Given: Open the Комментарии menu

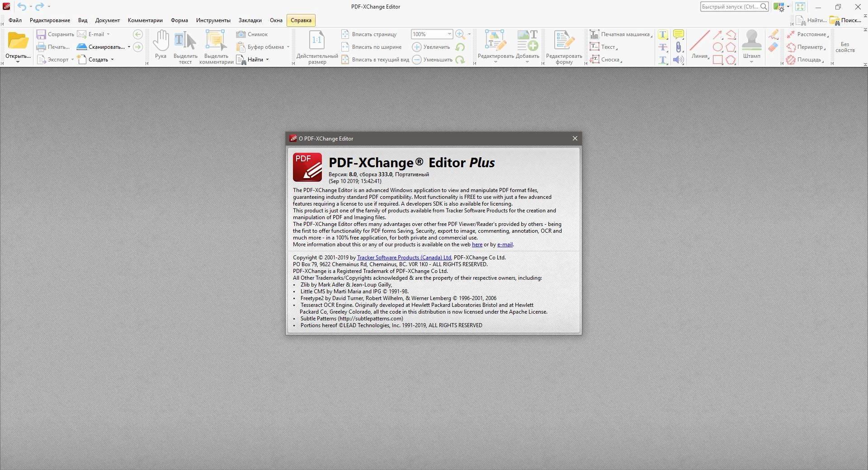Looking at the screenshot, I should [x=145, y=20].
